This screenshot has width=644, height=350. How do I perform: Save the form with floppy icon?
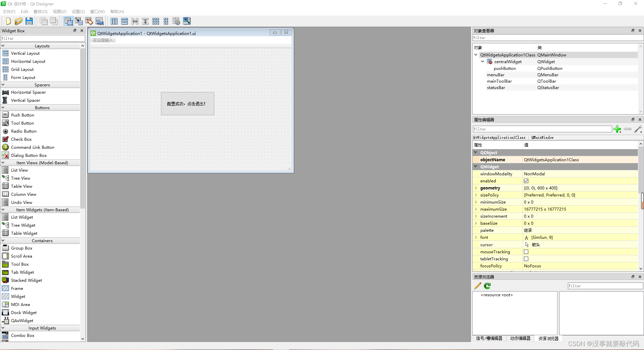click(x=29, y=21)
